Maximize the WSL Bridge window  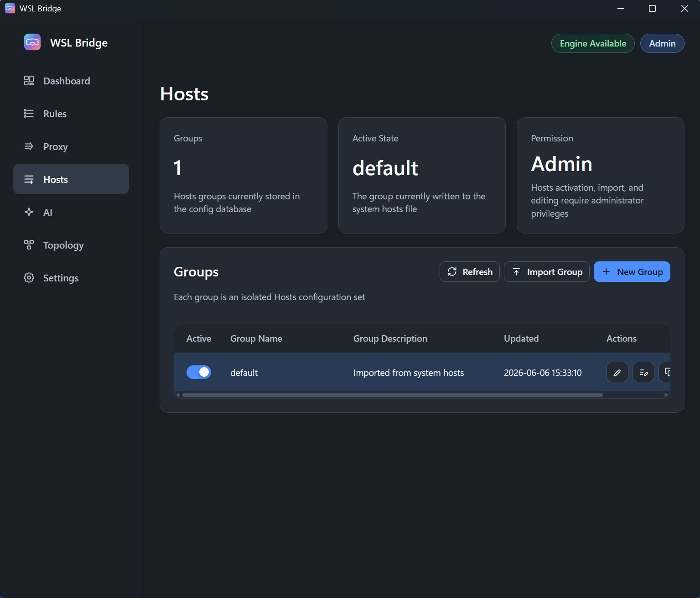click(652, 8)
